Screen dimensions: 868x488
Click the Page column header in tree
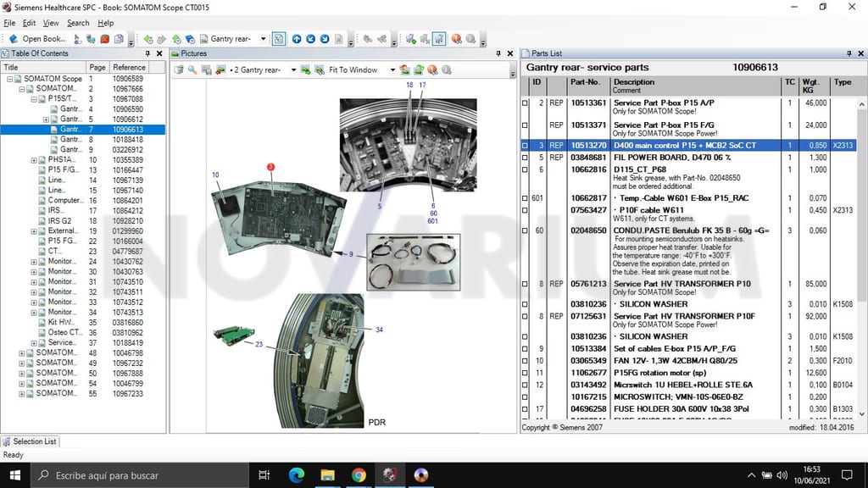coord(97,68)
